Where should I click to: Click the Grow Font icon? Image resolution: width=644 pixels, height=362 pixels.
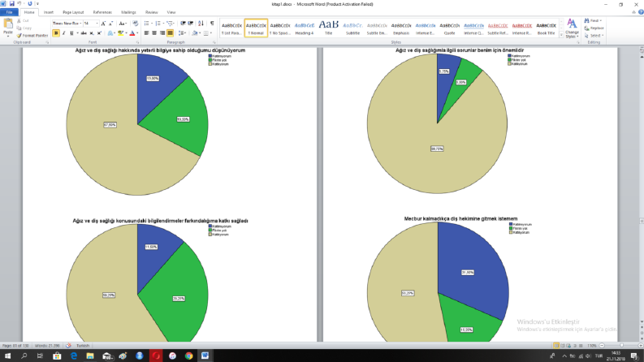coord(103,24)
